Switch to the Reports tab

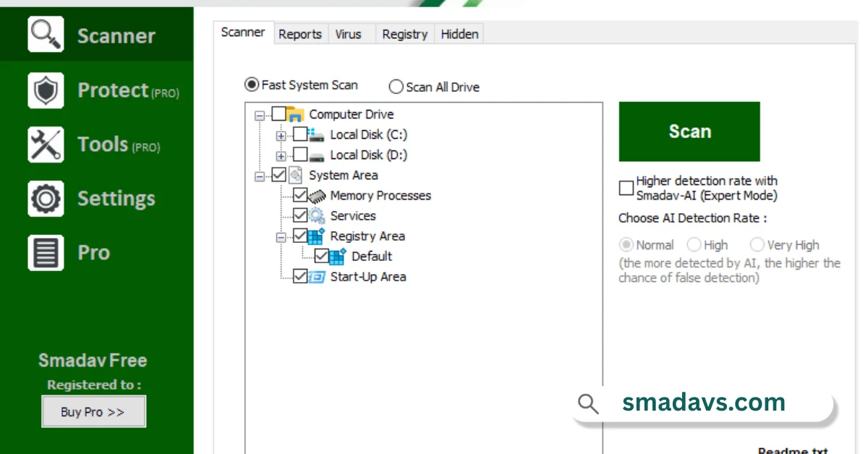point(300,33)
